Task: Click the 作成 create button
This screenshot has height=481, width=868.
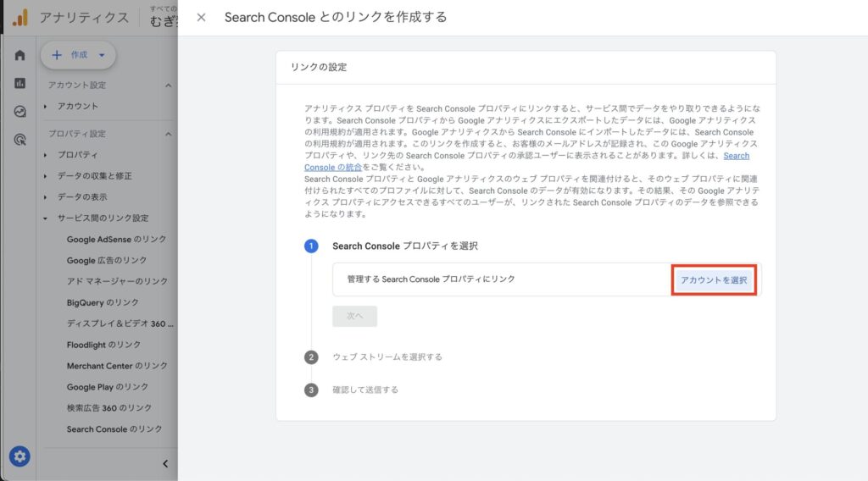Action: point(78,55)
